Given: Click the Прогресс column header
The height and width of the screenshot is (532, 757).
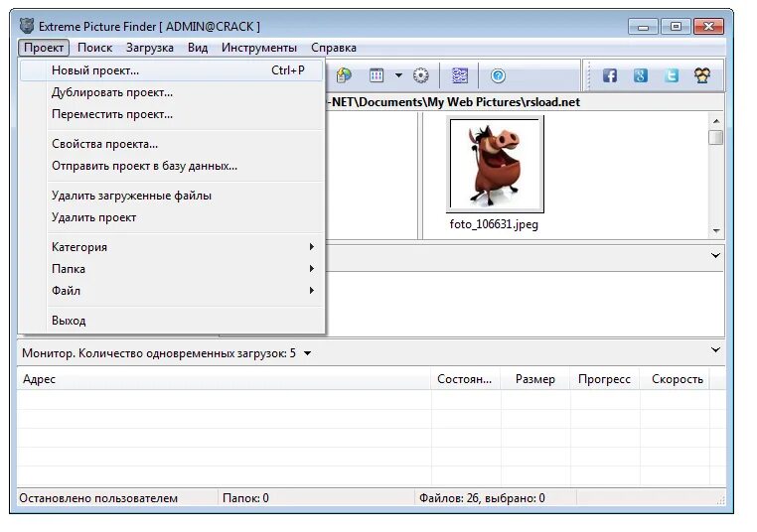Looking at the screenshot, I should (x=604, y=379).
